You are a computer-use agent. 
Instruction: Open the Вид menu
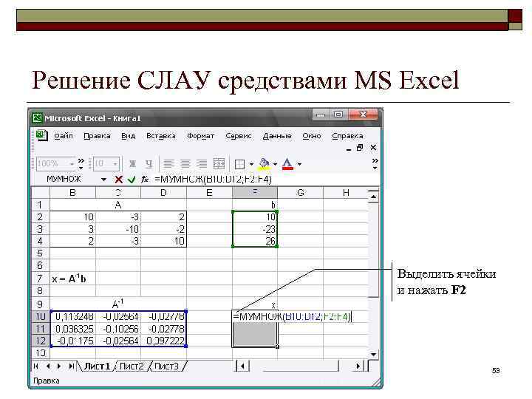pyautogui.click(x=129, y=136)
